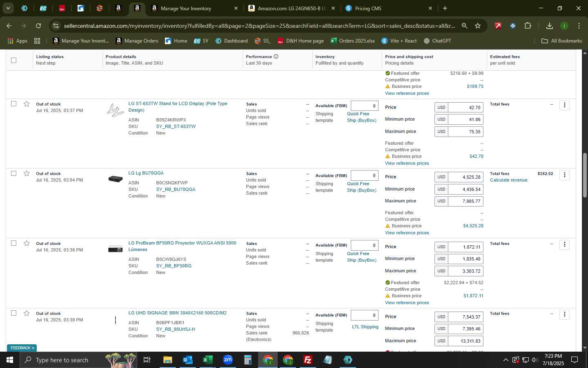Edit minimum price field 4,436.54

click(x=465, y=189)
